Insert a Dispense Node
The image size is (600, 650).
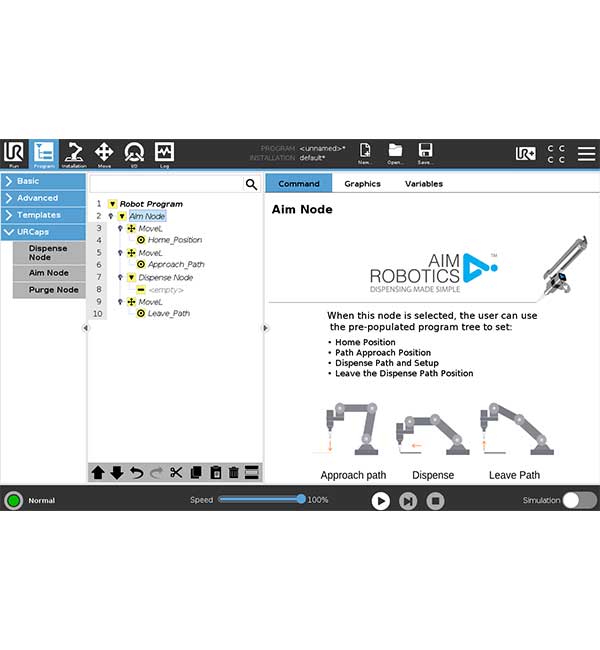coord(49,253)
